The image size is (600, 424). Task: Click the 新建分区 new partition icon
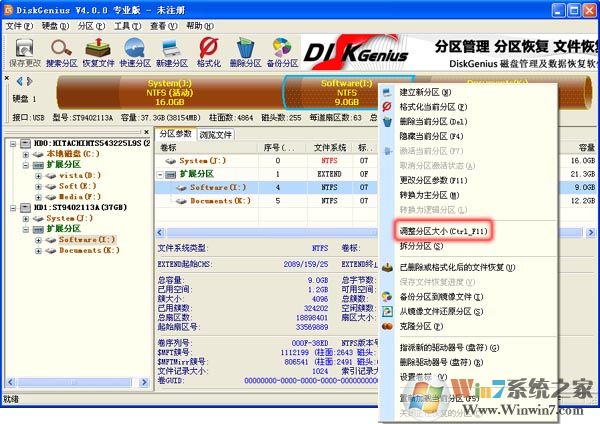point(172,50)
